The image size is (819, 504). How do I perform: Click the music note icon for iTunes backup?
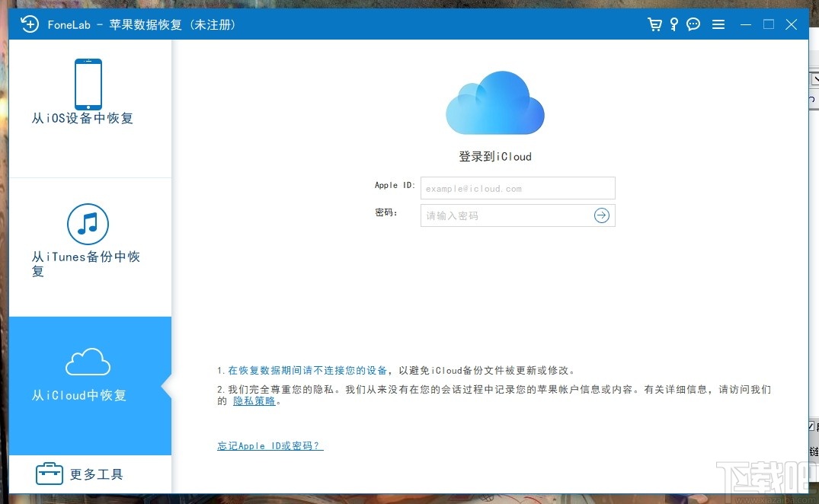[x=88, y=225]
